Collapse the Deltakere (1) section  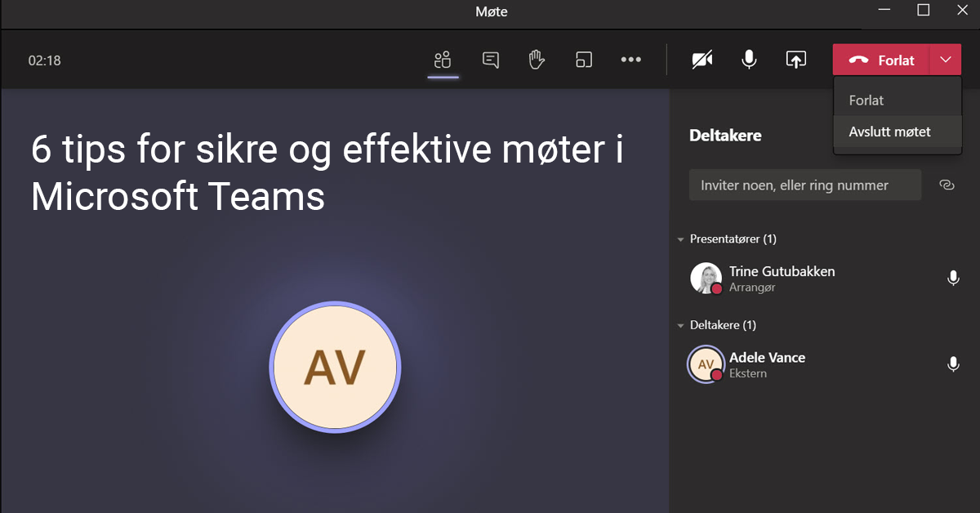pos(680,324)
